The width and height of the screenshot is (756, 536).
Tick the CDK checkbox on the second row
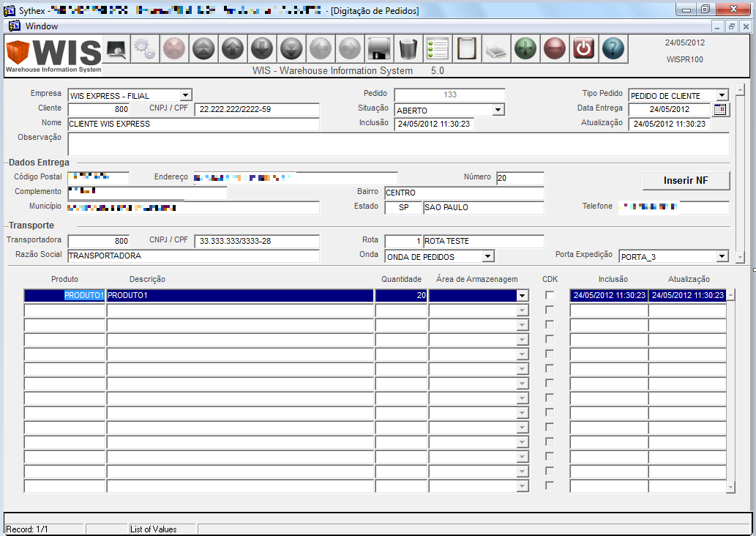pos(550,310)
